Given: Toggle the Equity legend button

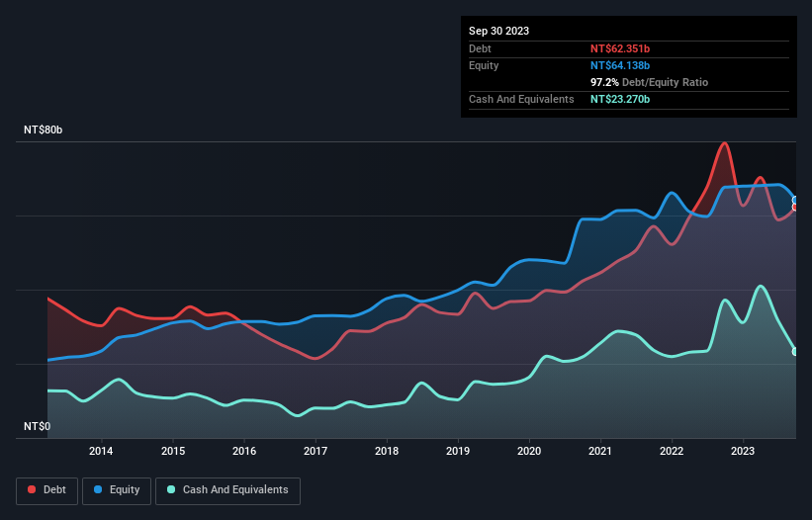Looking at the screenshot, I should pos(117,490).
